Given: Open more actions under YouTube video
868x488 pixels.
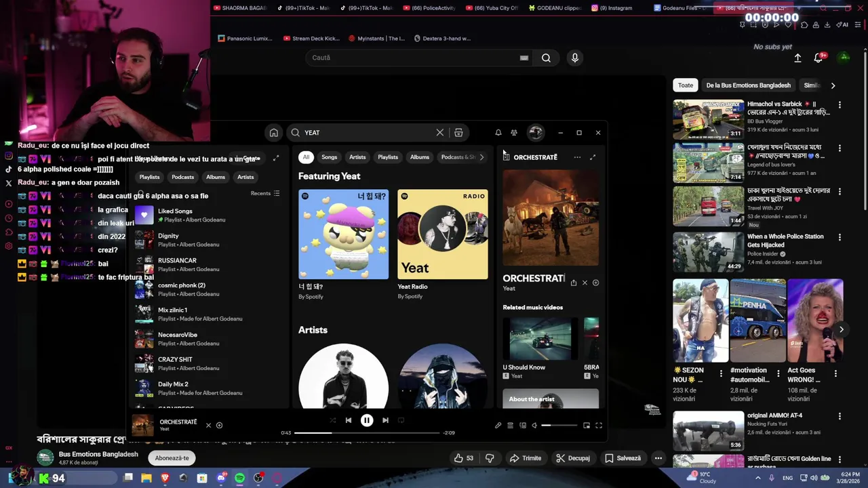Looking at the screenshot, I should [658, 458].
